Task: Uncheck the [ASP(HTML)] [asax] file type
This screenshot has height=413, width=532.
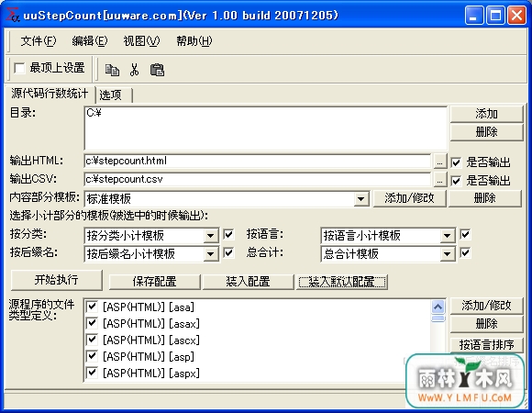Action: click(92, 323)
